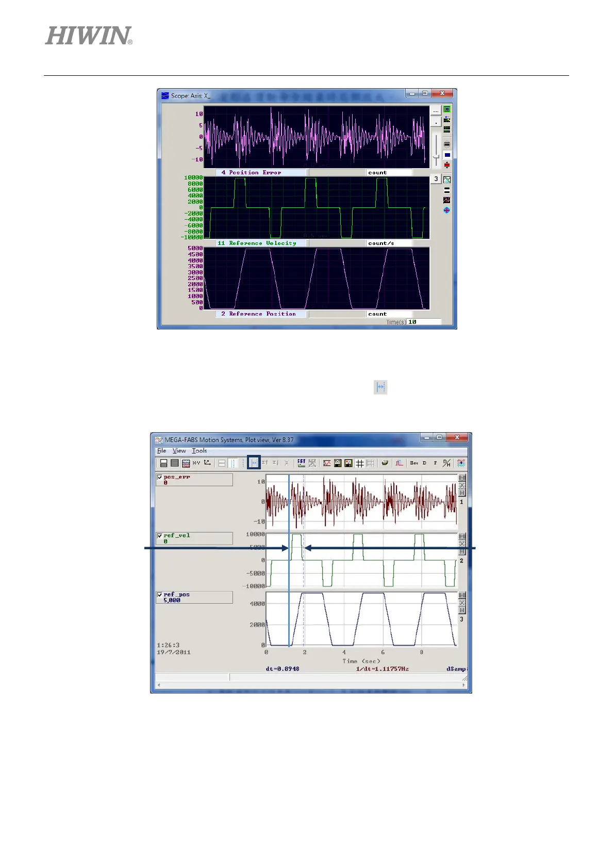
Task: Click the print icon in Plot view toolbar
Action: (385, 463)
